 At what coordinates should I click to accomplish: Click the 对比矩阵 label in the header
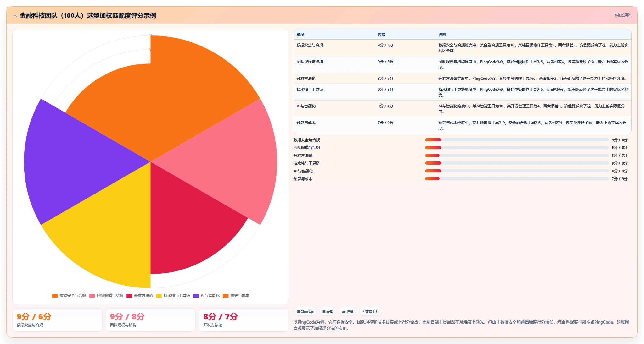pos(623,15)
